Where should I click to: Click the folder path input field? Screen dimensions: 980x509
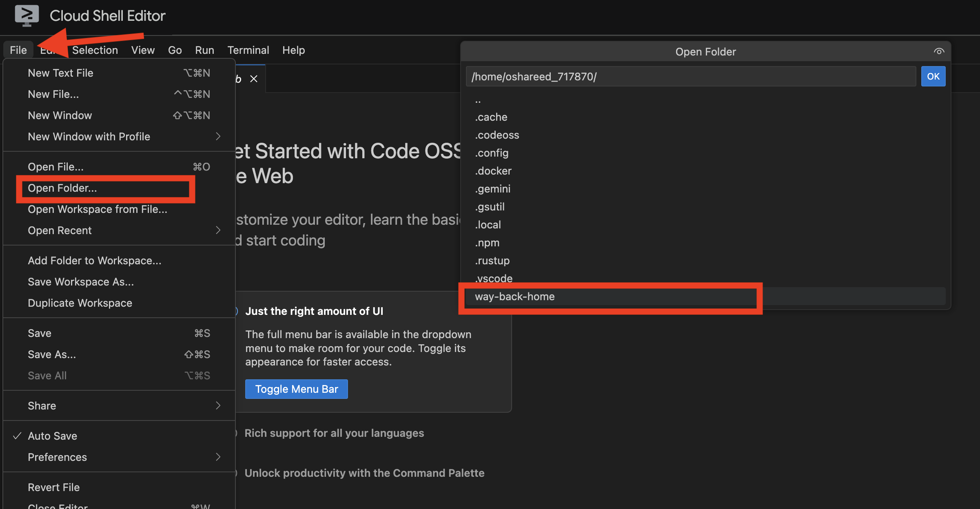690,77
